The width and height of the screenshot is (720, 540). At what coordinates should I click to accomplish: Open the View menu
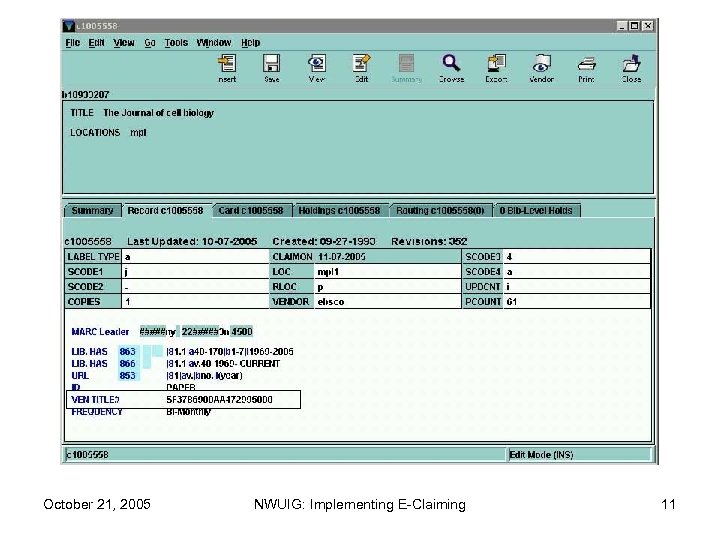(124, 43)
